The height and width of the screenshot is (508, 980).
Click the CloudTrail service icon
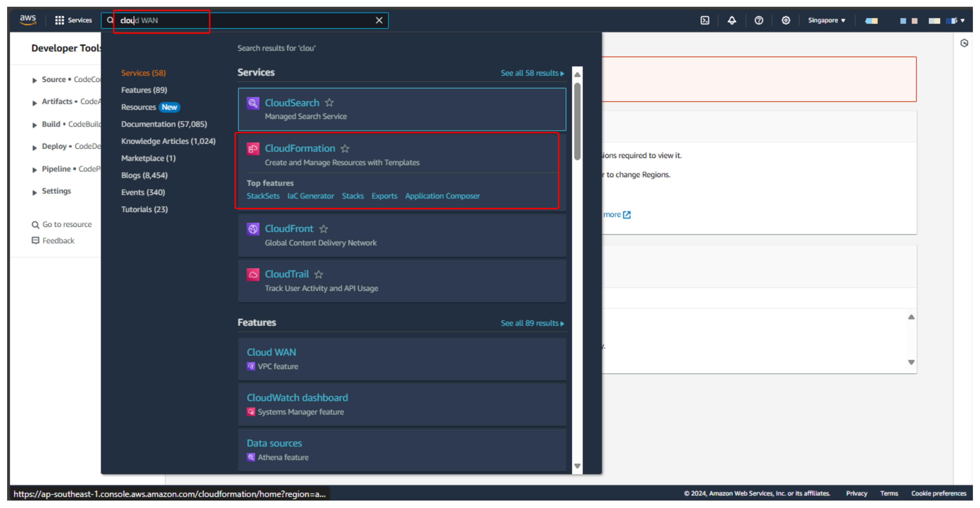click(x=253, y=275)
